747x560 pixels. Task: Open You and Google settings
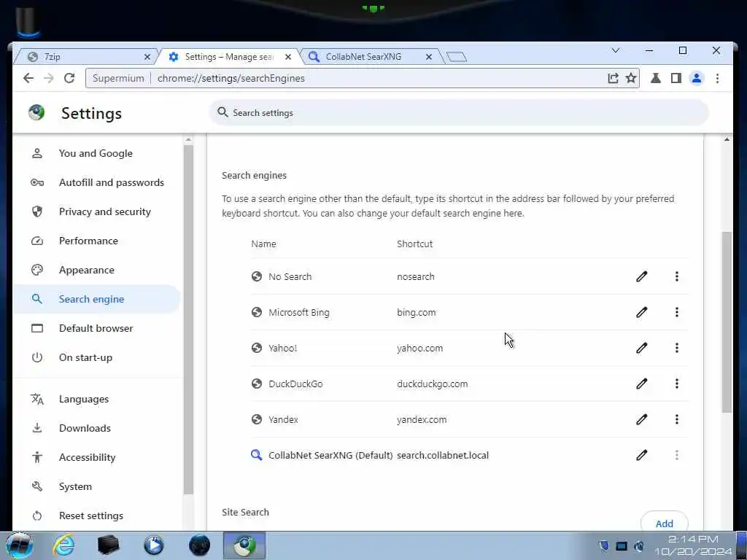(x=96, y=153)
